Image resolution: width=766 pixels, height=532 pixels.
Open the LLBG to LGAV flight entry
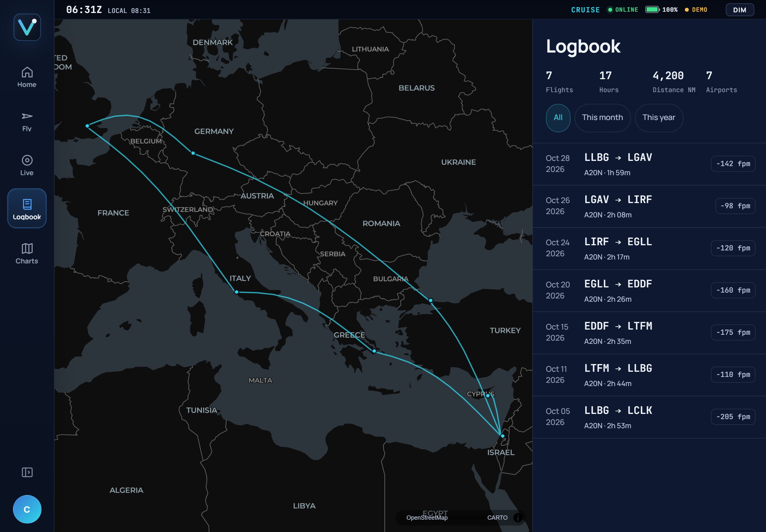coord(649,164)
